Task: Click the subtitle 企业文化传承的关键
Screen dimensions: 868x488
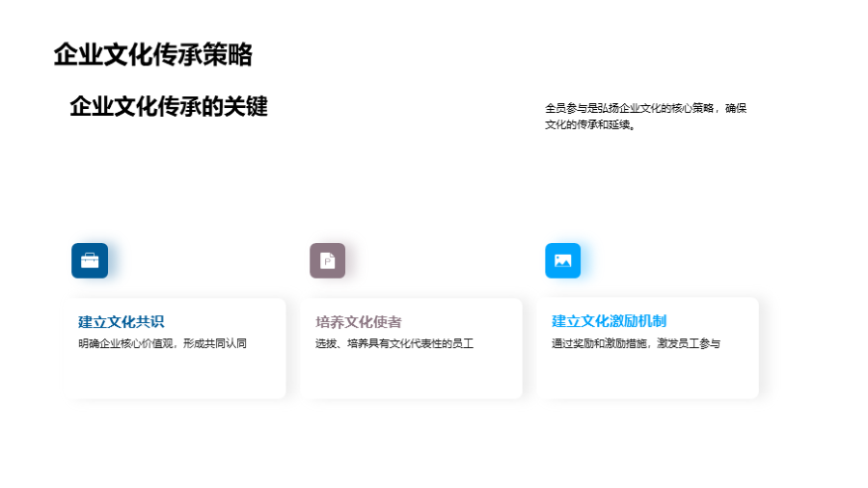Action: click(x=168, y=107)
